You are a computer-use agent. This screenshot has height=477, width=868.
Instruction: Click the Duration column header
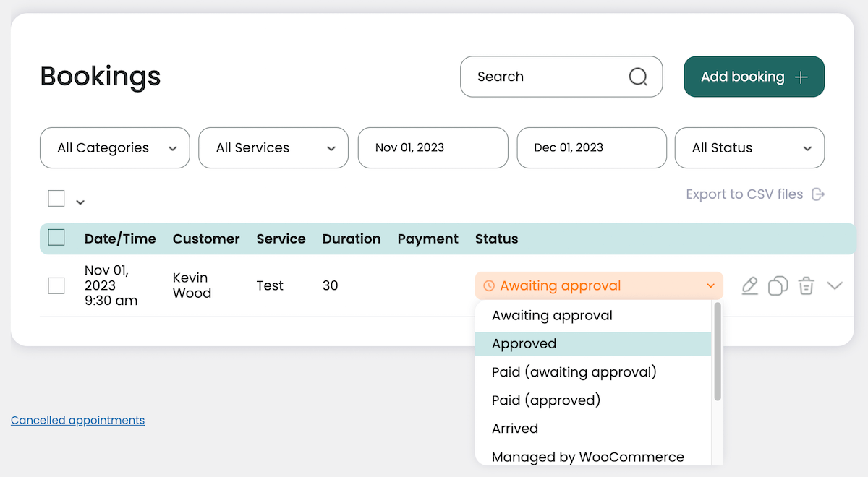tap(352, 239)
